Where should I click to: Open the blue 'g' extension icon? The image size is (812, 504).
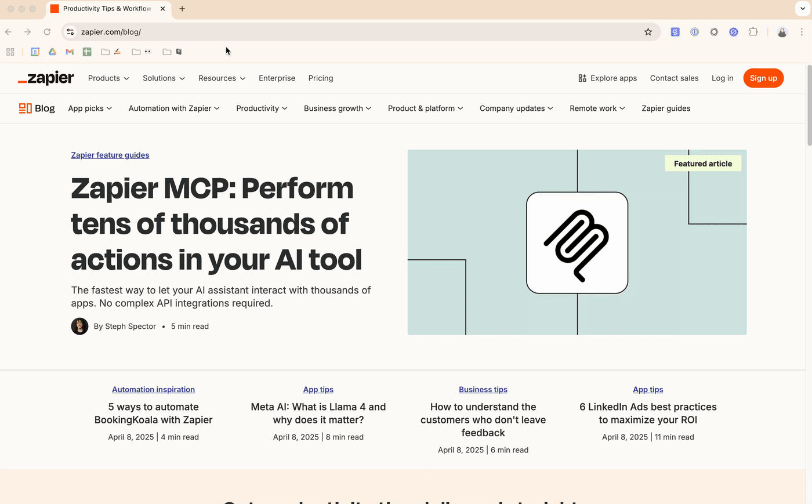click(x=675, y=32)
